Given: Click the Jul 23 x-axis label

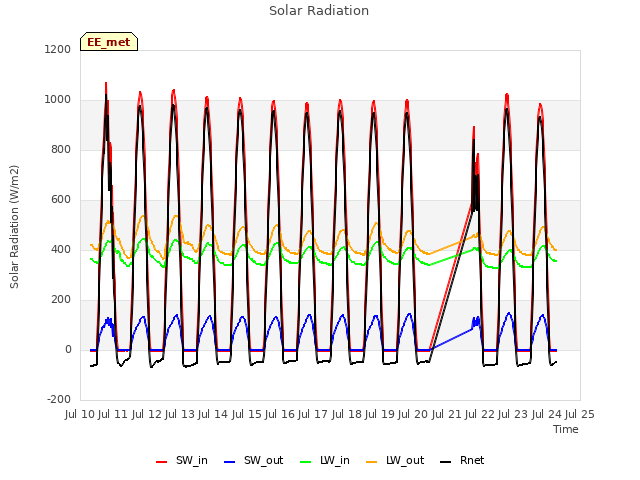Looking at the screenshot, I should (513, 414).
